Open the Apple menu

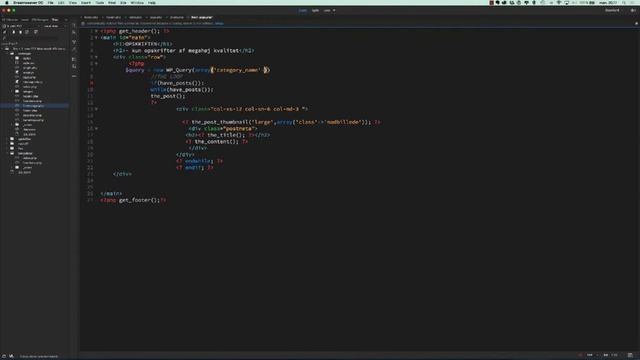7,2
